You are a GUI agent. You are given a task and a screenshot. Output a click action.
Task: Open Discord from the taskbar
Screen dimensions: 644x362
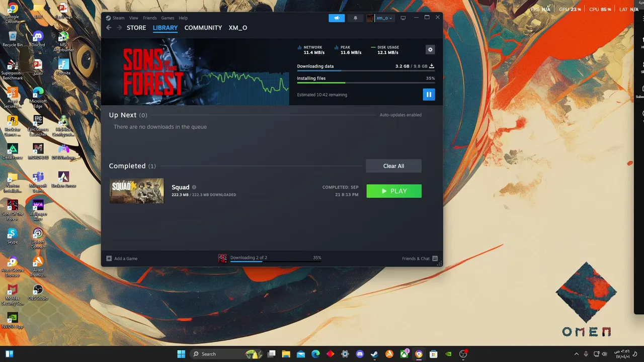[360, 354]
